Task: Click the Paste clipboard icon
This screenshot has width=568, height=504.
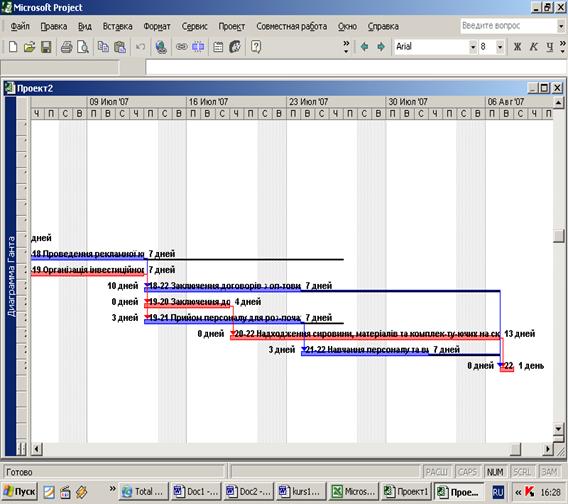Action: pyautogui.click(x=120, y=47)
